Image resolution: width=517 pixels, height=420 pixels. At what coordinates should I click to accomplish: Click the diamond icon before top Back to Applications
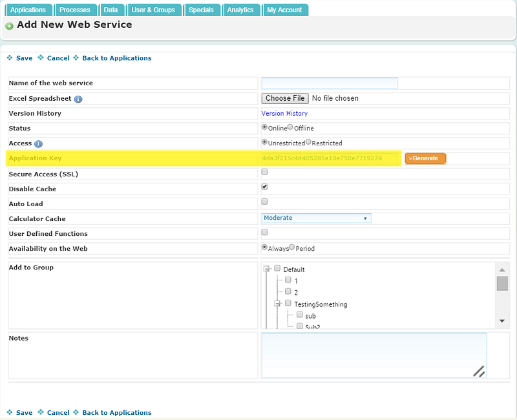(x=76, y=58)
